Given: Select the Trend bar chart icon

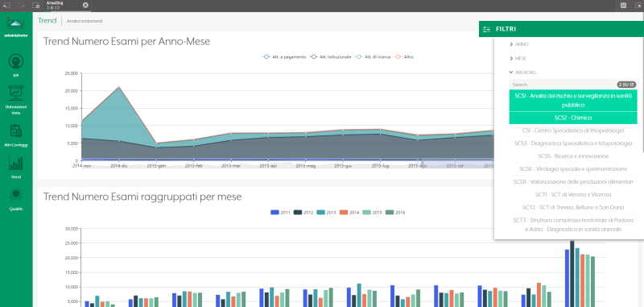Looking at the screenshot, I should click(x=16, y=163).
